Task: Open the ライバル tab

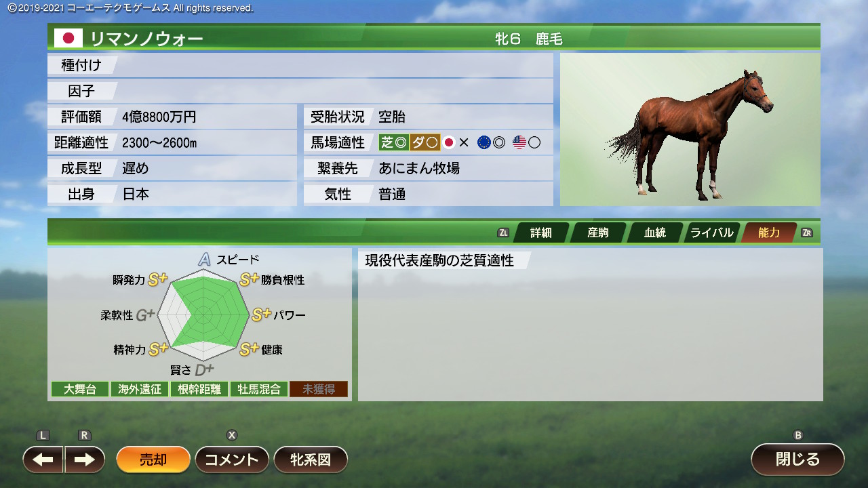Action: pos(712,232)
